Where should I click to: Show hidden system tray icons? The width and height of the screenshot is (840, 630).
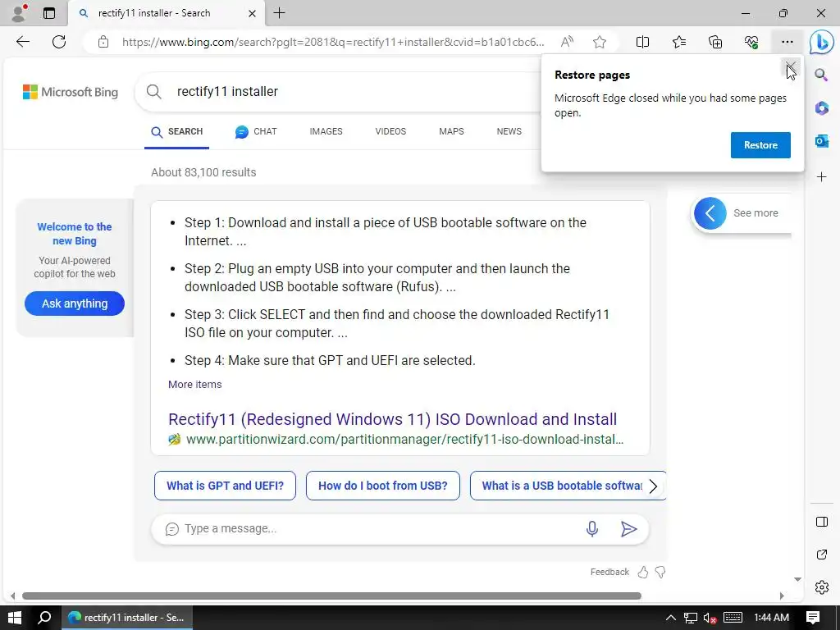(x=670, y=618)
